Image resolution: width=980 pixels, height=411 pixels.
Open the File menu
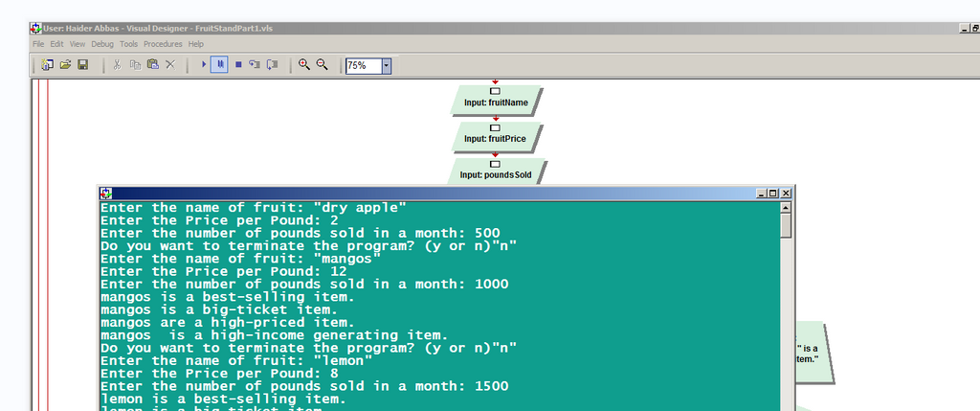point(38,44)
